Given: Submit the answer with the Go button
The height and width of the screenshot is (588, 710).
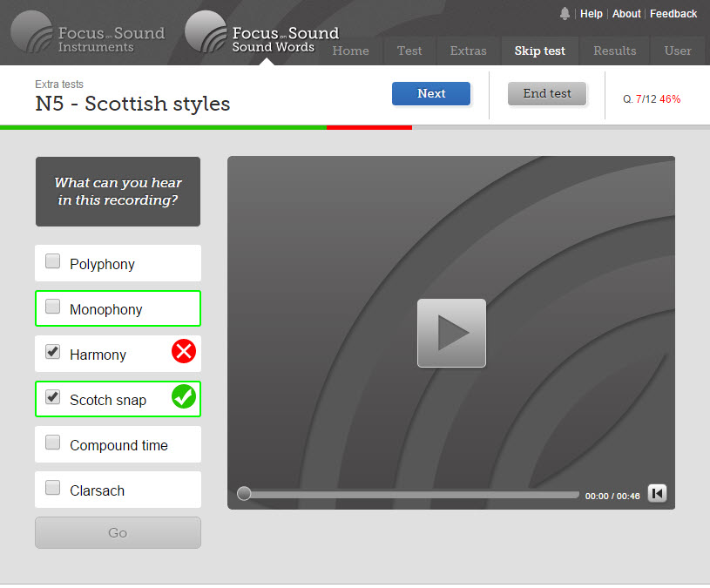Looking at the screenshot, I should click(118, 533).
